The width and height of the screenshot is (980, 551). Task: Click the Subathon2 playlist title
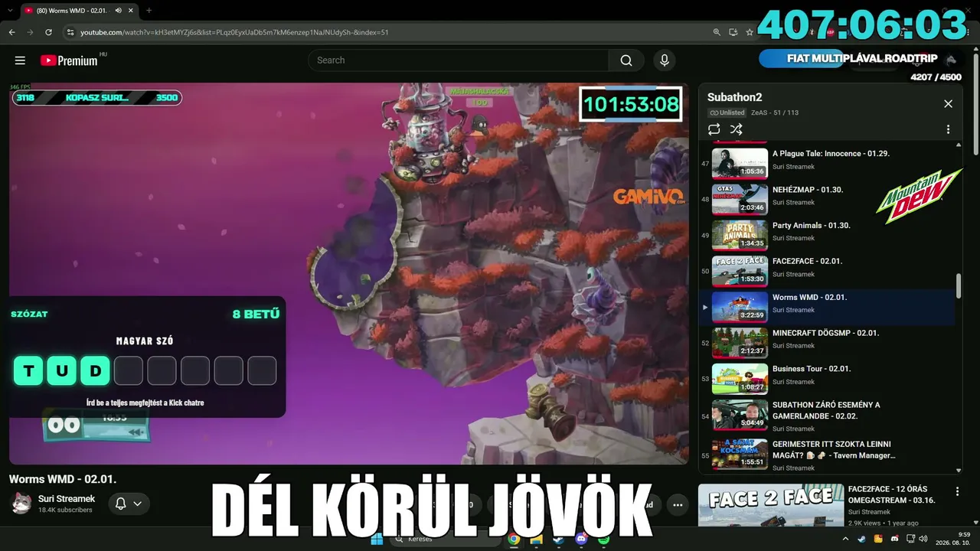tap(736, 97)
